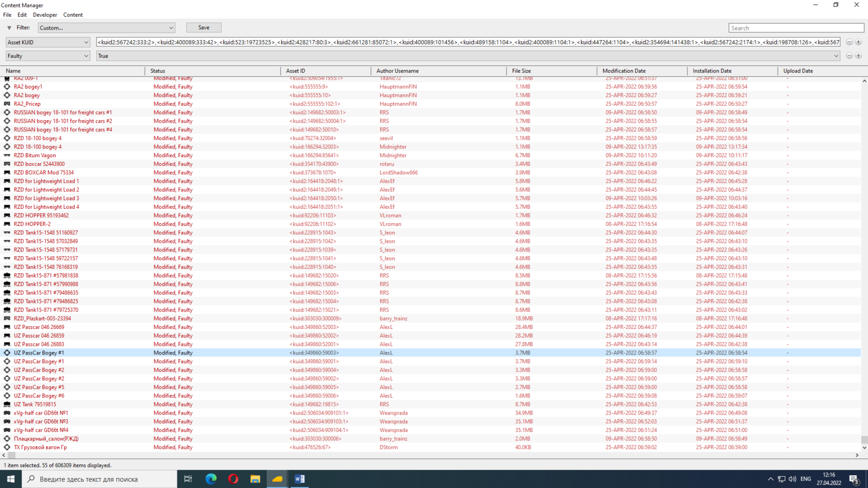The image size is (868, 488).
Task: Open the Filter preset dropdown showing Custom...
Action: (106, 28)
